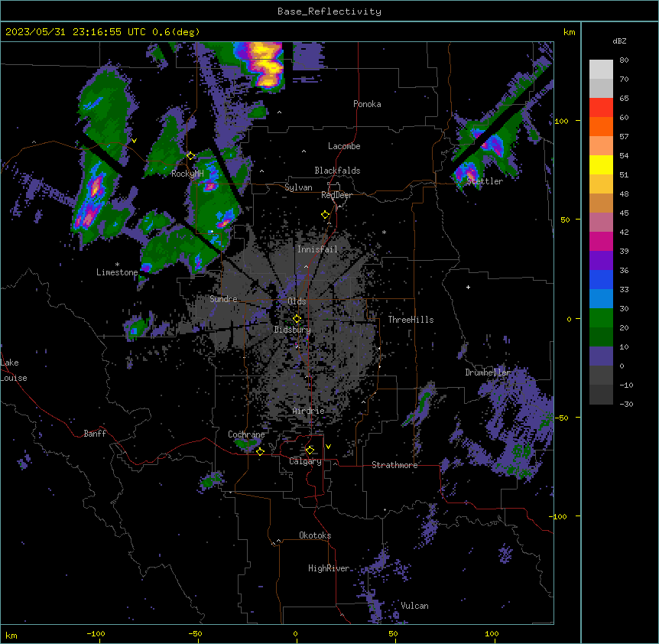Screen dimensions: 659x644
Task: Pick the yellow 54-51 dBZ legend color
Action: pos(601,164)
